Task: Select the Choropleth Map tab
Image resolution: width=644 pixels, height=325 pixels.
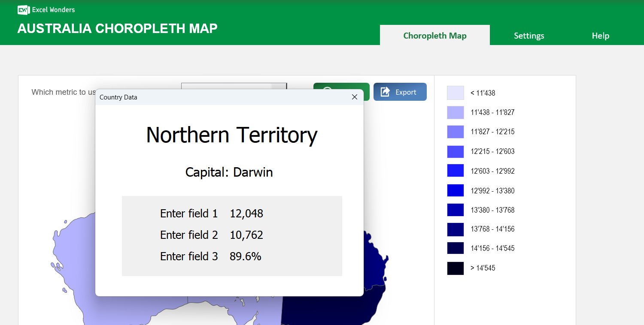Action: (x=434, y=36)
